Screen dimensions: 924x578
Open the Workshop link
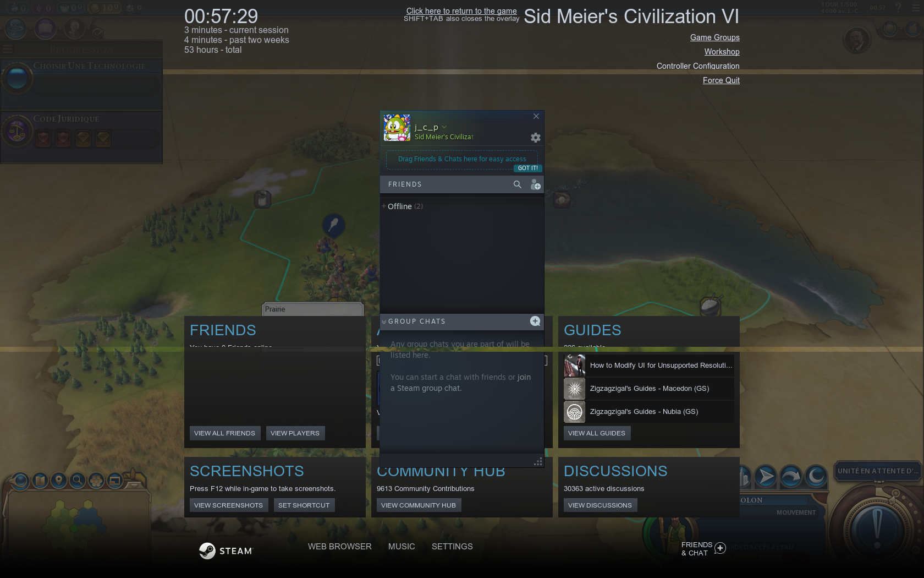coord(722,52)
